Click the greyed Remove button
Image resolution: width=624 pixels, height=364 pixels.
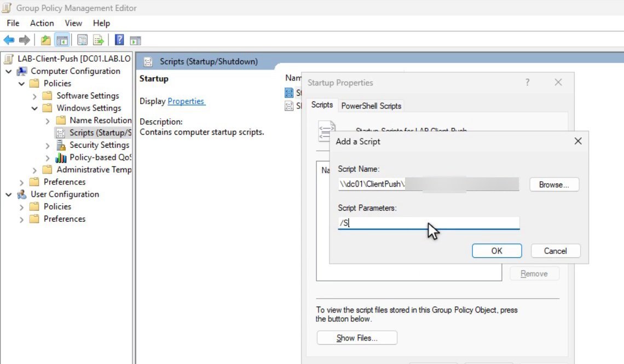(x=534, y=274)
